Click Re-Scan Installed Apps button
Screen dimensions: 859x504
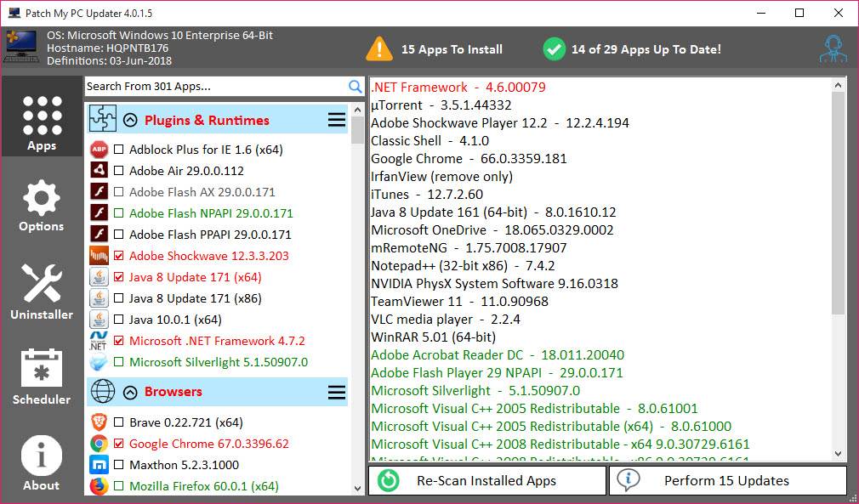487,480
